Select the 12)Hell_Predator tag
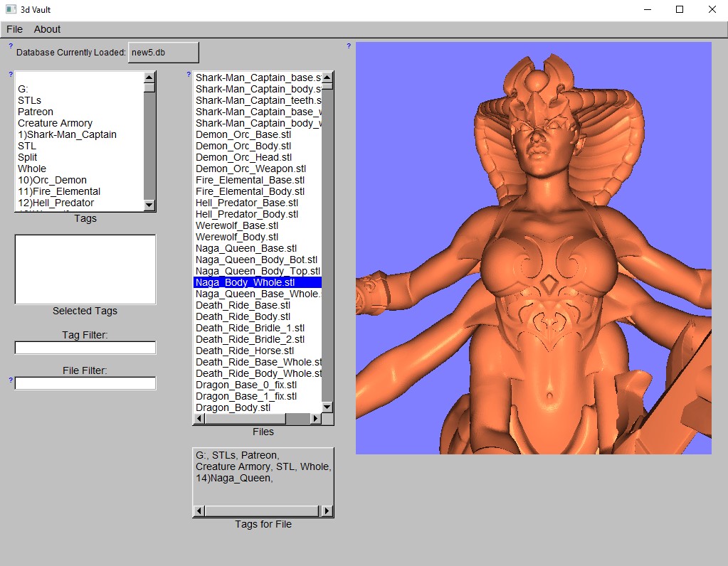 pyautogui.click(x=56, y=203)
